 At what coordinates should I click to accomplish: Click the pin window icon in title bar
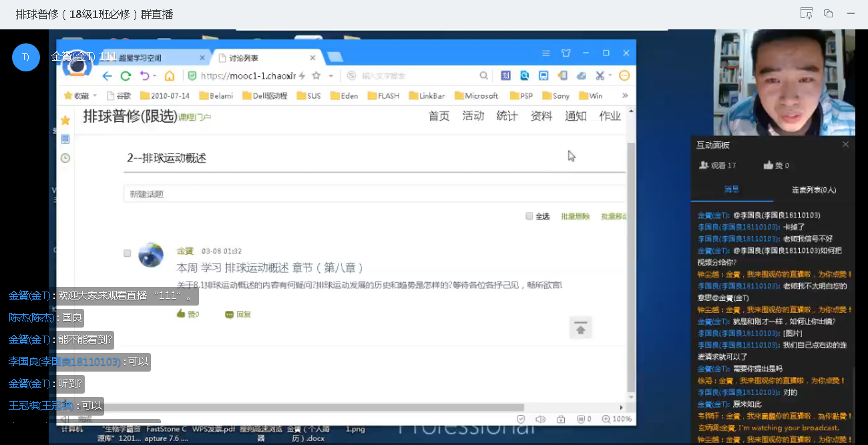pos(806,14)
